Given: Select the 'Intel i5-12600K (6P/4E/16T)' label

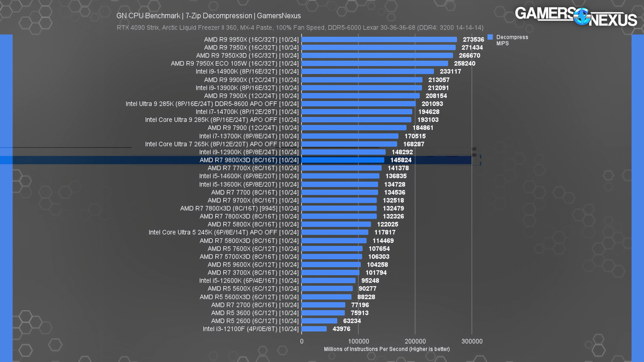Looking at the screenshot, I should click(249, 281).
